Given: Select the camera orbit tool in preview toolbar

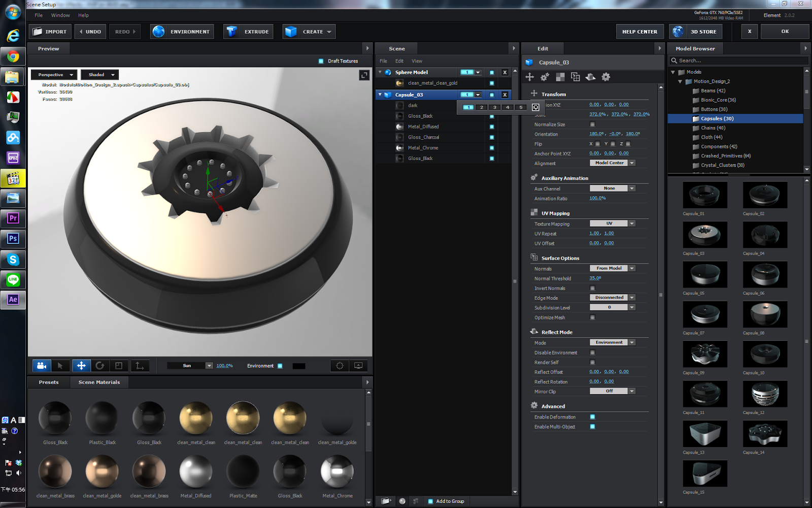Looking at the screenshot, I should click(42, 366).
